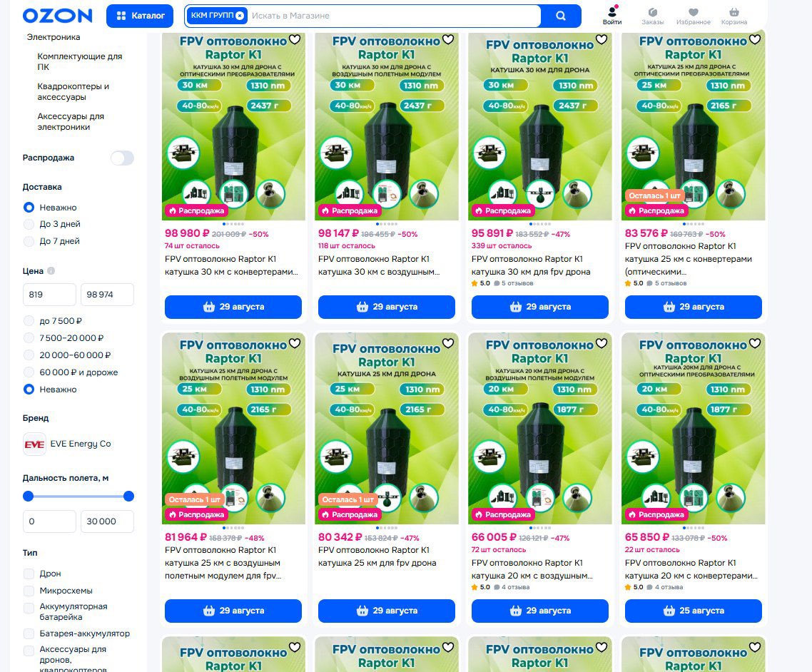Click the flight range maximum field 30 000
Screen dimensions: 812x672
coord(107,521)
